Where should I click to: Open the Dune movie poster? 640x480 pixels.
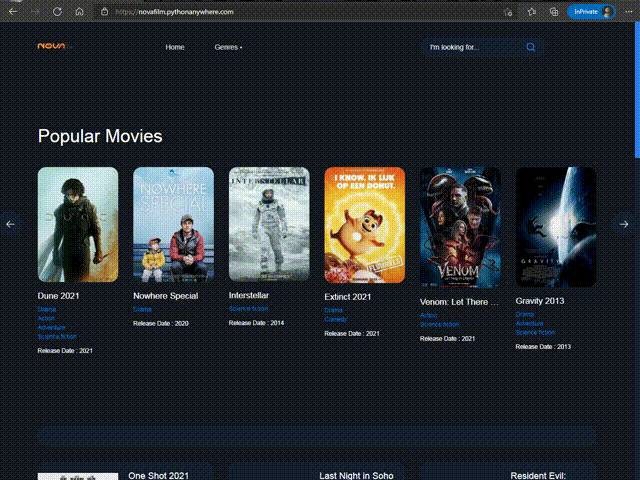click(78, 224)
